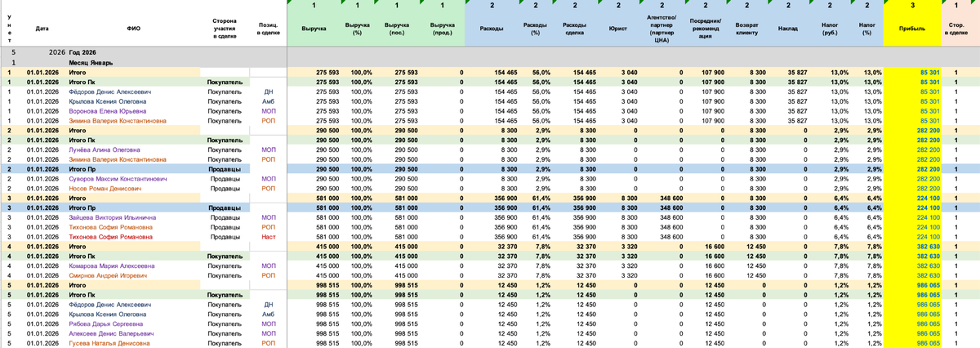Screen dimensions: 980x348
Task: Select date 01.01.2026 in Носов row
Action: click(42, 188)
